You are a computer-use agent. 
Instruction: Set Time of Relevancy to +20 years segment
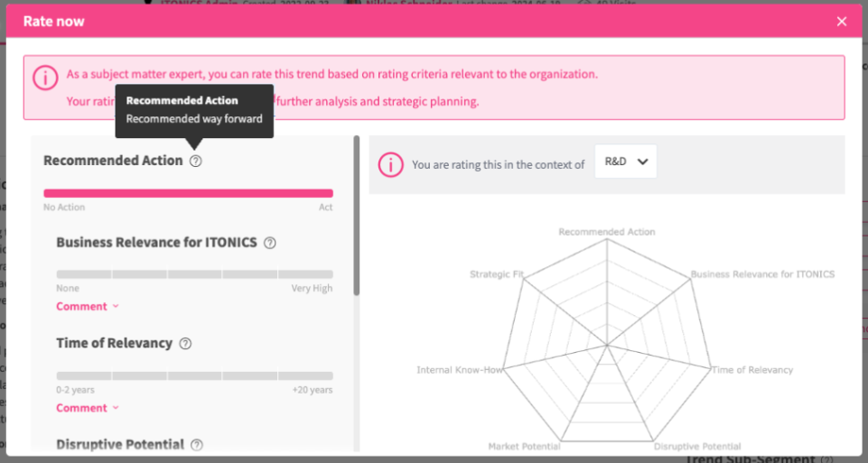pyautogui.click(x=305, y=375)
